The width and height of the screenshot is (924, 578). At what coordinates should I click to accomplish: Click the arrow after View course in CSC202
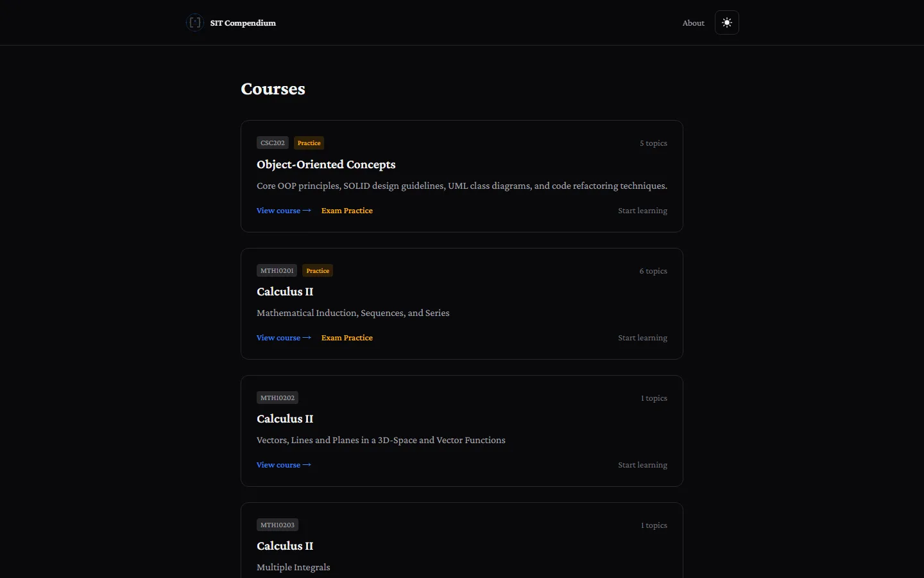(x=307, y=211)
